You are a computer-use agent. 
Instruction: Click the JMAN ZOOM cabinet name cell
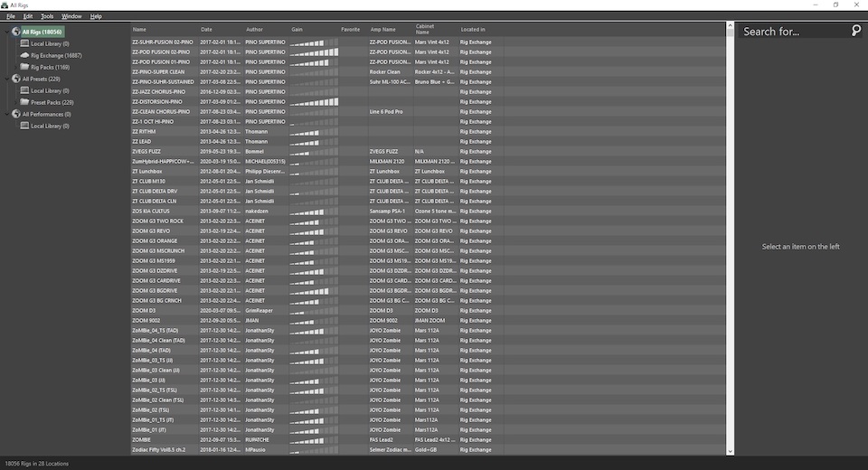click(x=429, y=321)
